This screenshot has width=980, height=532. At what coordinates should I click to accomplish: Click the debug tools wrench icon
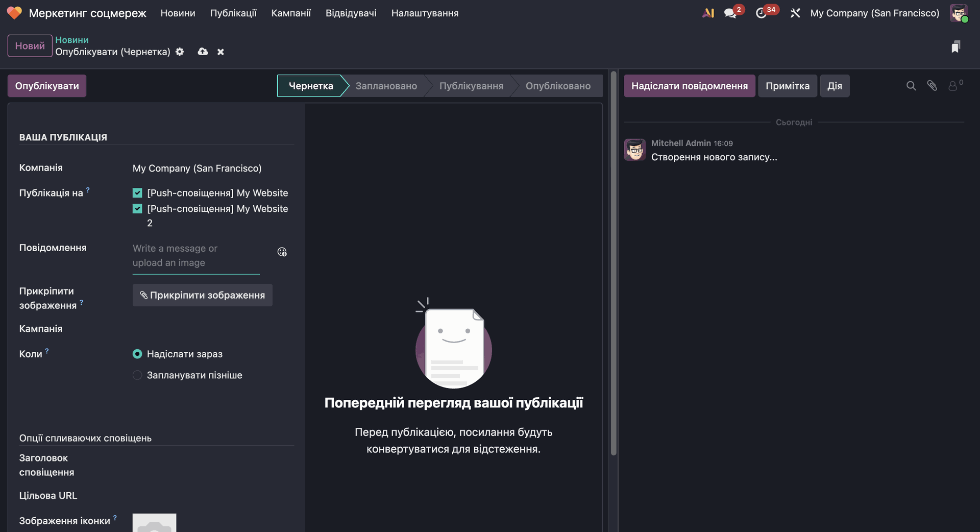click(795, 13)
